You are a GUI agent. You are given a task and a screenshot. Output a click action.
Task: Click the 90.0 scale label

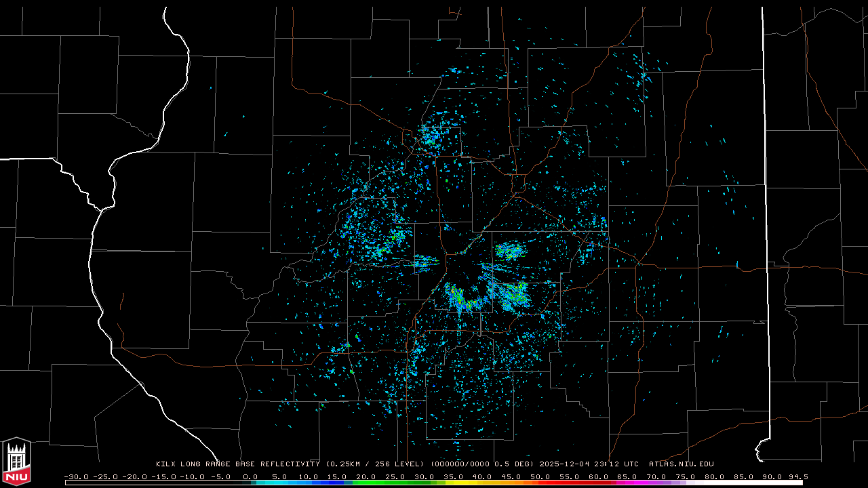pos(772,477)
